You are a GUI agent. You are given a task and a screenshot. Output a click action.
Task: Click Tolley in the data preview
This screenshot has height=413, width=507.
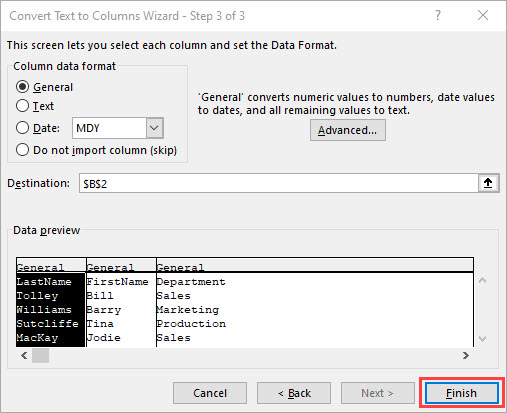tap(37, 296)
